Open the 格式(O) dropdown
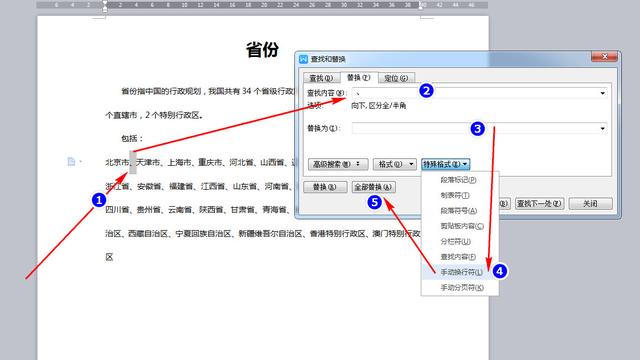640x360 pixels. (x=395, y=164)
